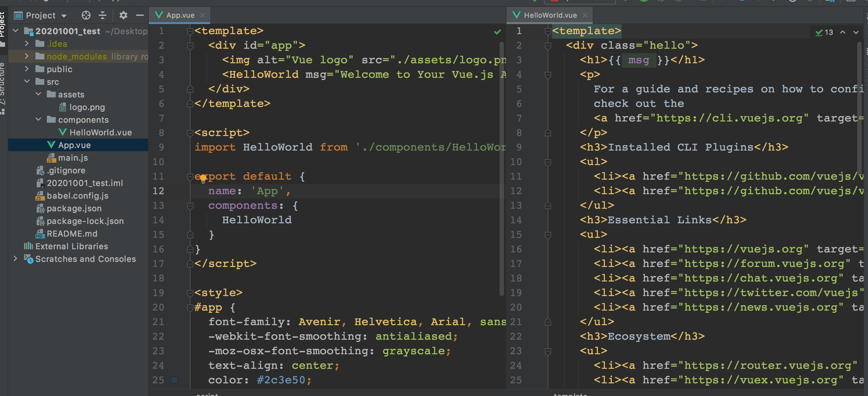Expand the node_modules folder

27,56
